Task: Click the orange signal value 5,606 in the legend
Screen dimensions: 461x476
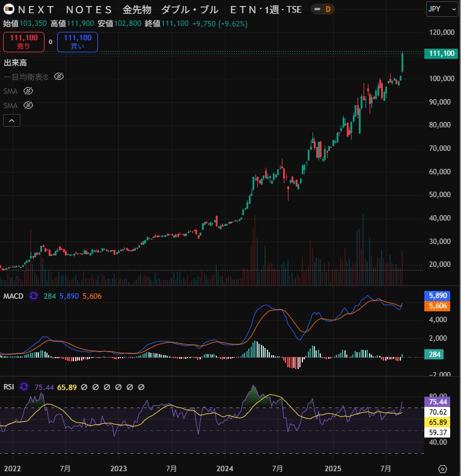Action: coord(92,296)
